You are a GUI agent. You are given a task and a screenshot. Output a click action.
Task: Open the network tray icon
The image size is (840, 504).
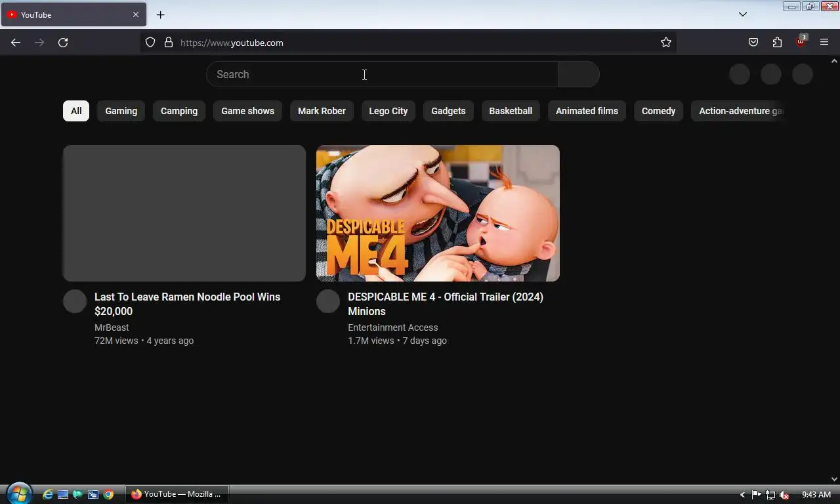(x=770, y=495)
